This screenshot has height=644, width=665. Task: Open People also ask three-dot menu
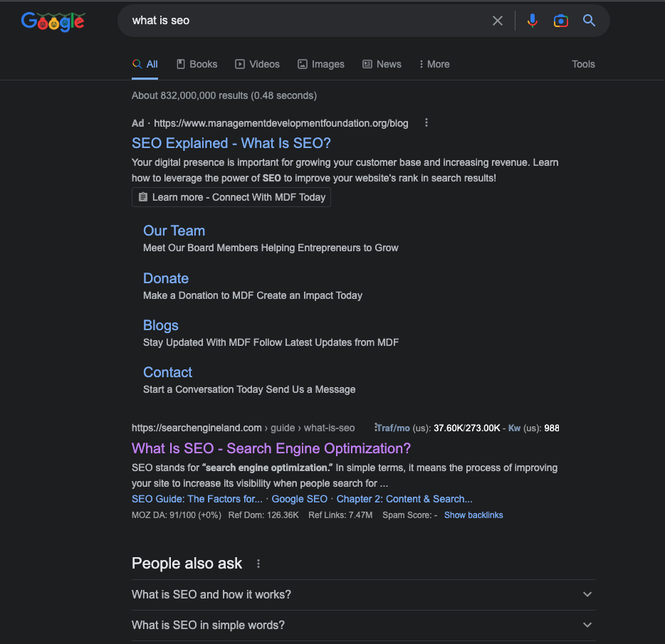258,563
